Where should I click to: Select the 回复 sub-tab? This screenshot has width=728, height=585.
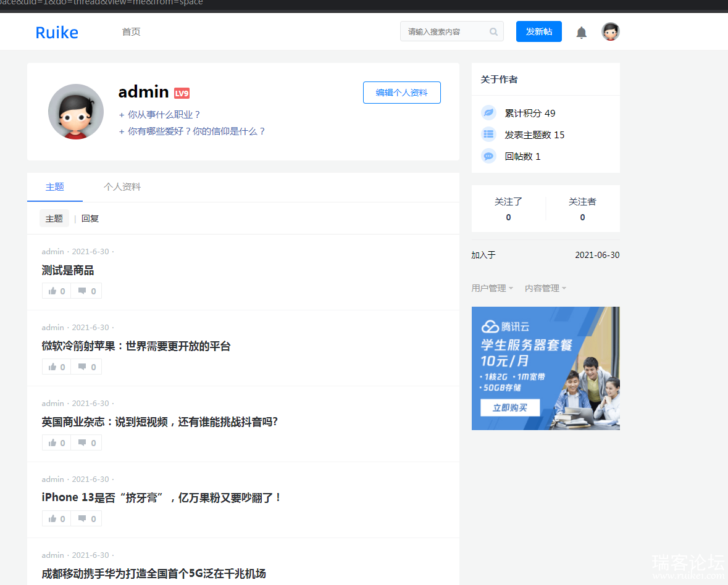[x=90, y=218]
